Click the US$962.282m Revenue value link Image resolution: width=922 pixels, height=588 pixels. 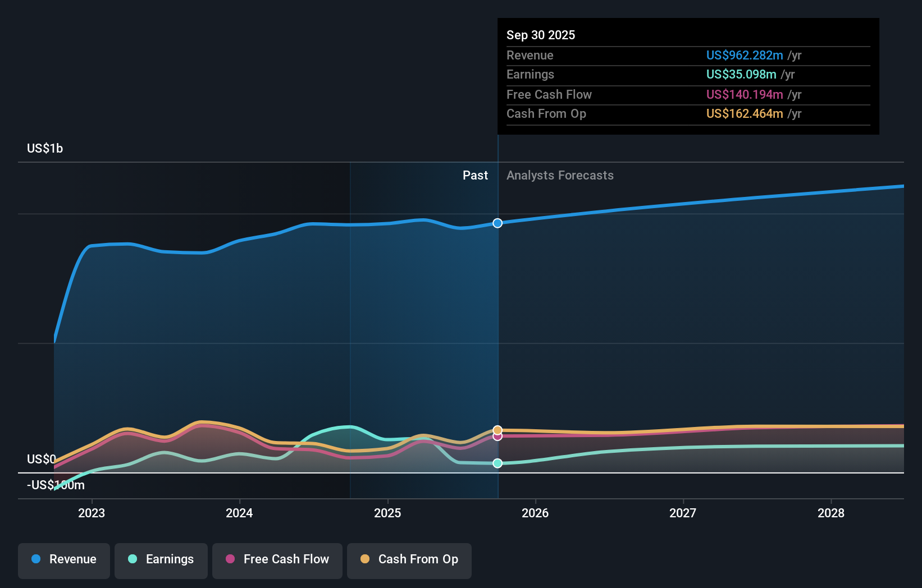(x=745, y=56)
